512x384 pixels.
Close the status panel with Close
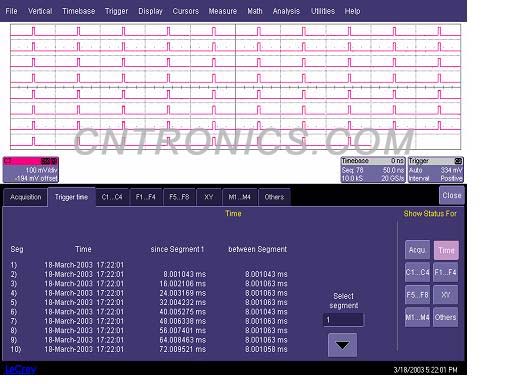(452, 195)
